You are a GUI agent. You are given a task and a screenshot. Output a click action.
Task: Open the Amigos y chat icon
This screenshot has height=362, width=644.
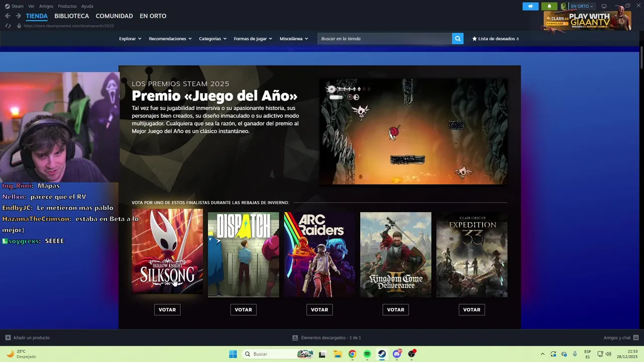coord(636,338)
